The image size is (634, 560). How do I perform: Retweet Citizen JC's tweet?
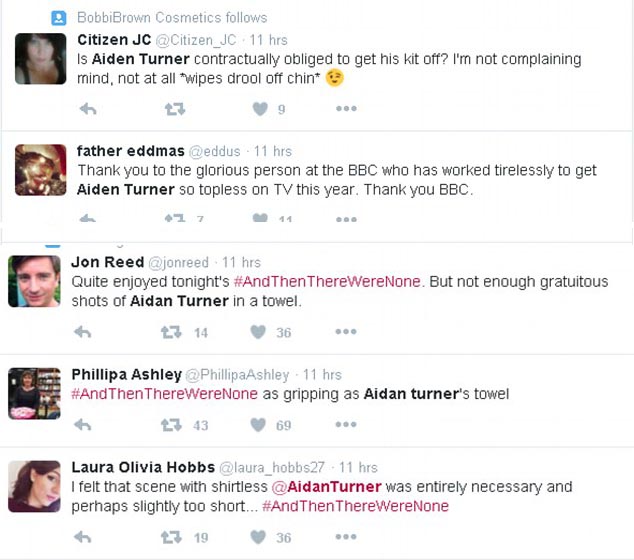click(x=174, y=110)
